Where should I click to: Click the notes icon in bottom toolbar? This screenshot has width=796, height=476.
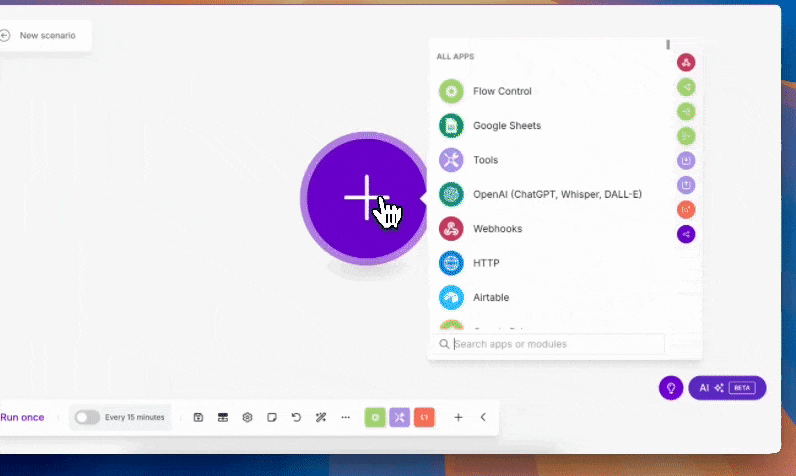(271, 417)
